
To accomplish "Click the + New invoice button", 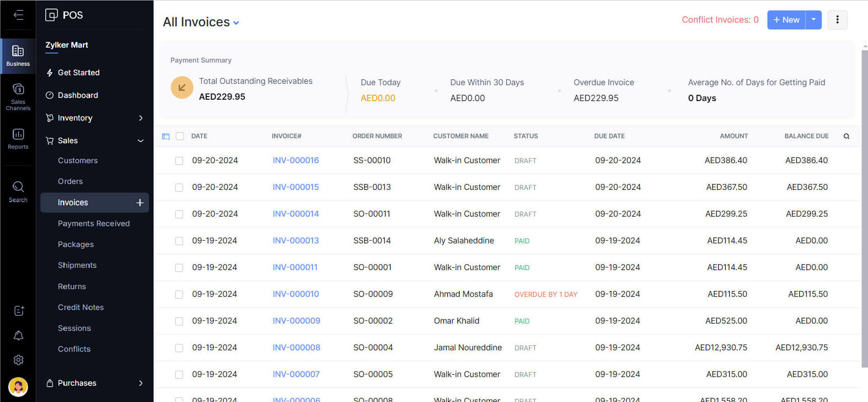I will click(786, 20).
